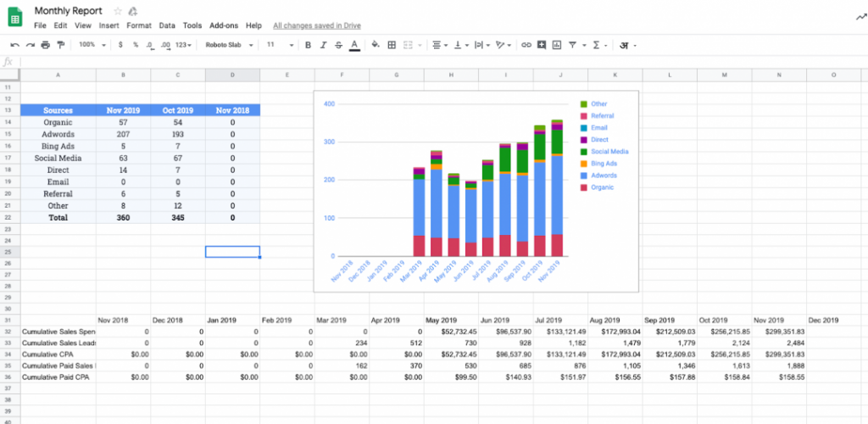Click the 'All changes saved in Drive' link
The width and height of the screenshot is (868, 424).
(x=317, y=25)
